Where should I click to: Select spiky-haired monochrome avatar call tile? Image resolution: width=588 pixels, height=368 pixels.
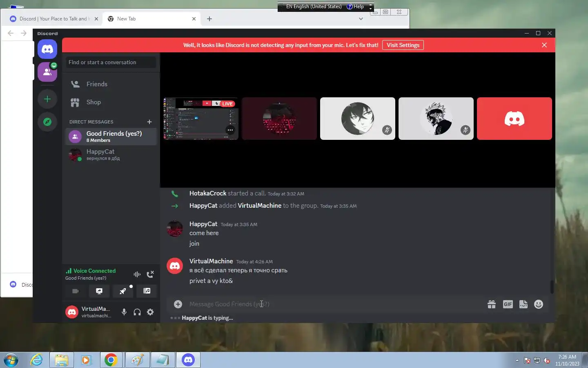(x=436, y=119)
